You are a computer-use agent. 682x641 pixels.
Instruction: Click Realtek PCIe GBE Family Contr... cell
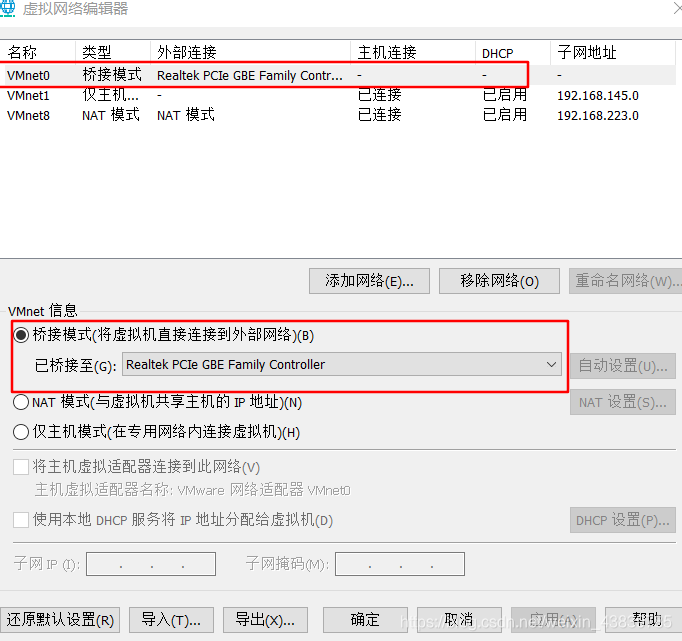click(x=250, y=76)
